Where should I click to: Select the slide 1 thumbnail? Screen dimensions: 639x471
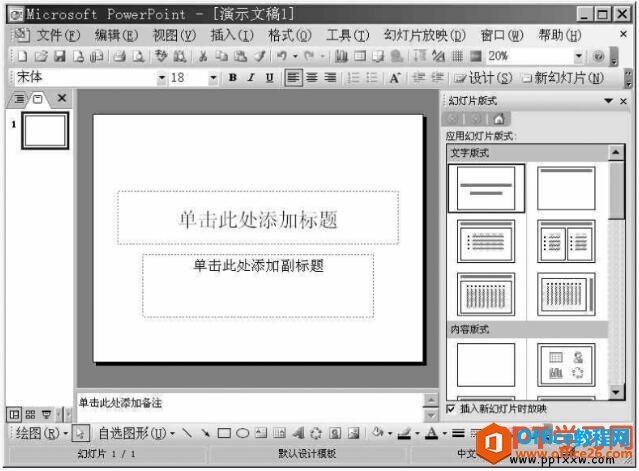point(45,130)
